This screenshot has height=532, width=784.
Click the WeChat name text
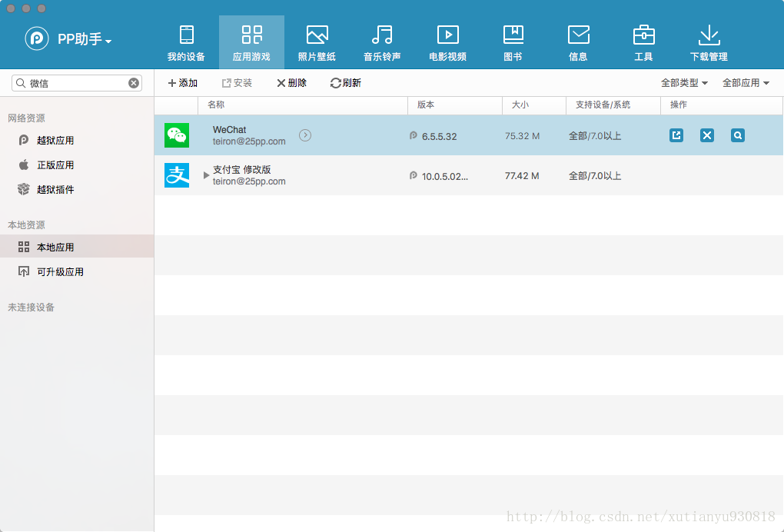coord(230,129)
